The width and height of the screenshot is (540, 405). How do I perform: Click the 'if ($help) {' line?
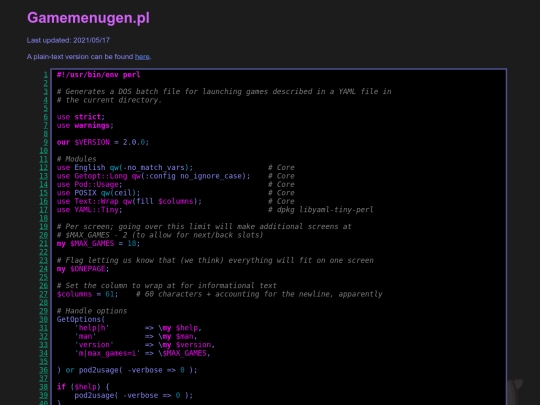83,387
